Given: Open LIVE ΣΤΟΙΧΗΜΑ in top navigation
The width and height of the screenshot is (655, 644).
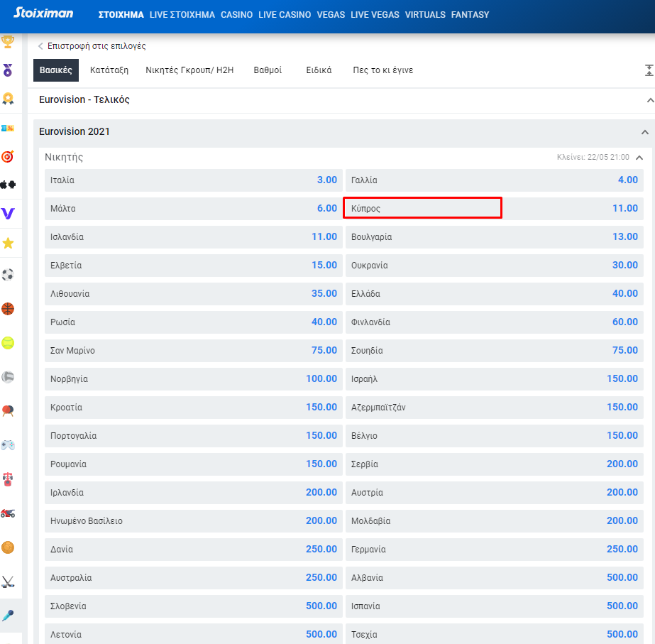Looking at the screenshot, I should click(x=182, y=15).
